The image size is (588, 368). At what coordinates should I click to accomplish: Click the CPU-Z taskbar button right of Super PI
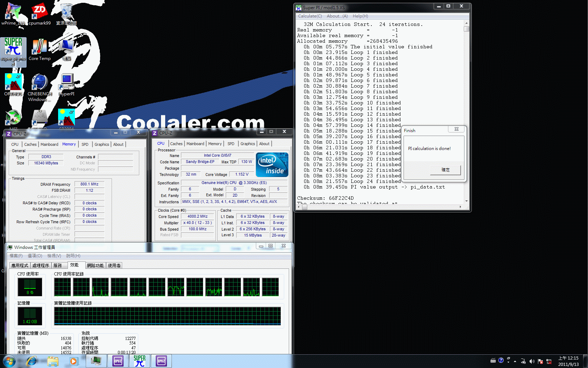[161, 361]
